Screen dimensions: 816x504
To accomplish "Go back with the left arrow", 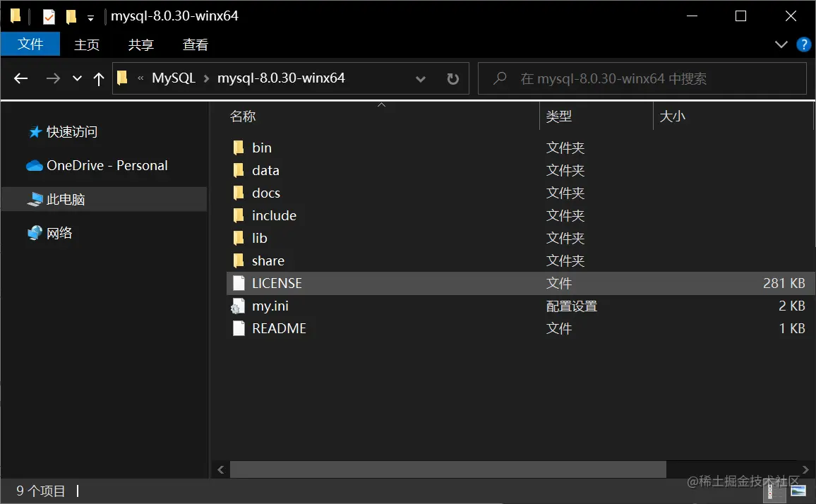I will coord(20,78).
